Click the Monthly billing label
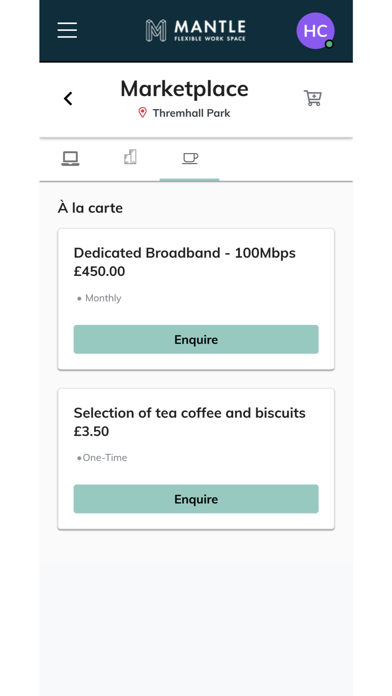392x696 pixels. tap(103, 298)
